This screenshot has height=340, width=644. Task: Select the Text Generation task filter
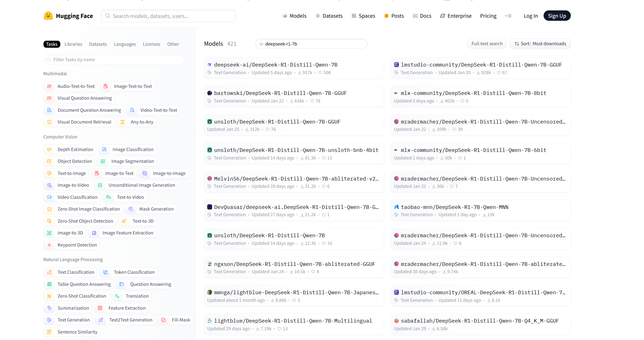pyautogui.click(x=68, y=320)
